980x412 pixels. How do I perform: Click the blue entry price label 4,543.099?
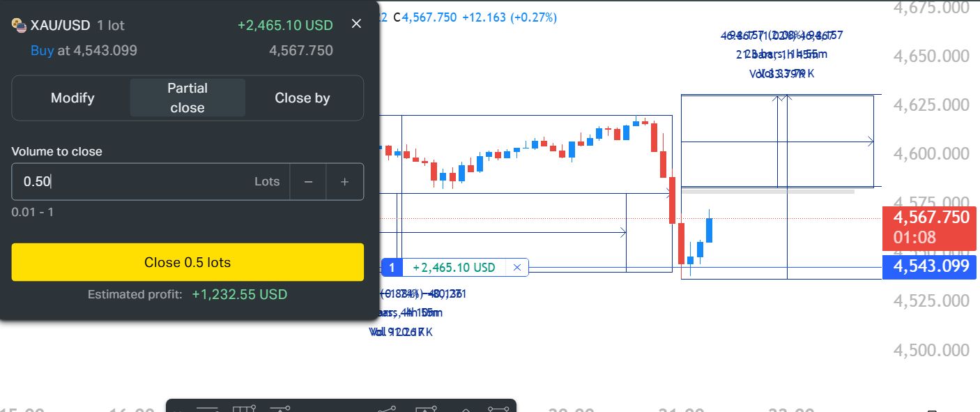[931, 266]
